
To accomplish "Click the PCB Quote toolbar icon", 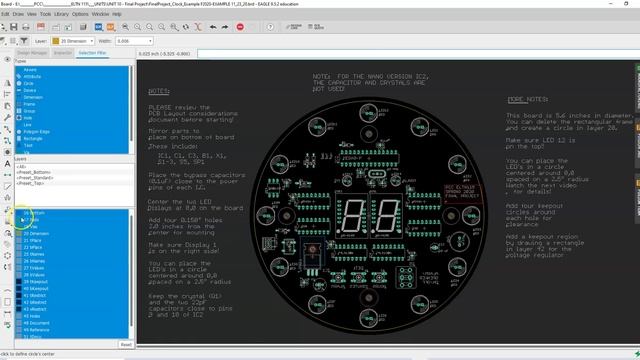I will tap(316, 27).
